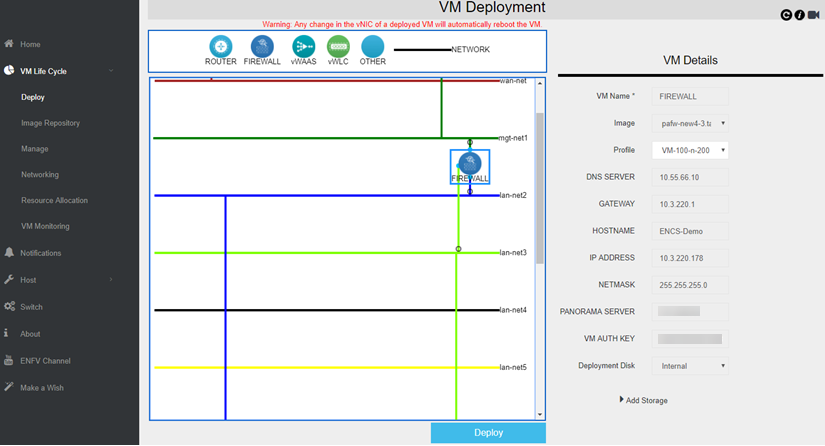The height and width of the screenshot is (446, 825).
Task: Click the copyright icon at top right
Action: [787, 15]
